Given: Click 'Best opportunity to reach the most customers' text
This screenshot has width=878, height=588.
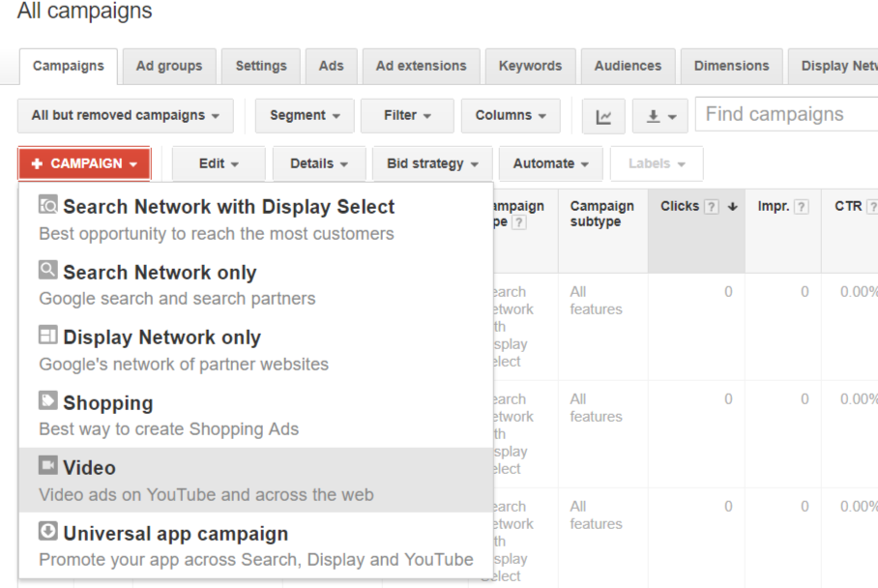Looking at the screenshot, I should (x=217, y=234).
